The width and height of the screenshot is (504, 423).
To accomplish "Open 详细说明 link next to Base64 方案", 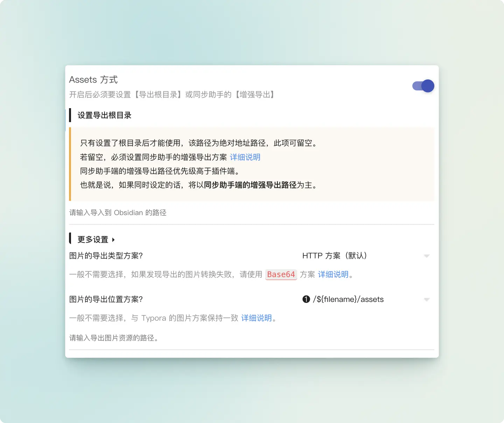I will 333,275.
